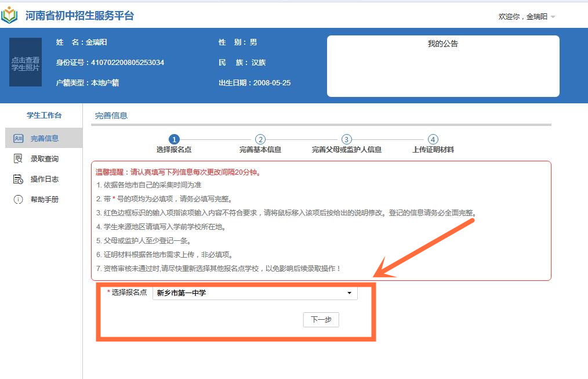Viewport: 588px width, 379px height.
Task: Select step 3 circle 完善父母或监护人信息
Action: pos(346,139)
